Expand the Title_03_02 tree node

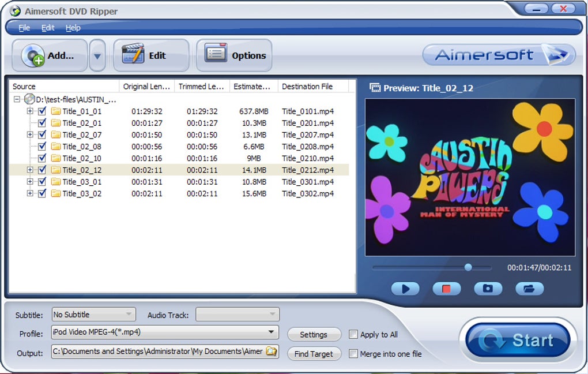30,193
